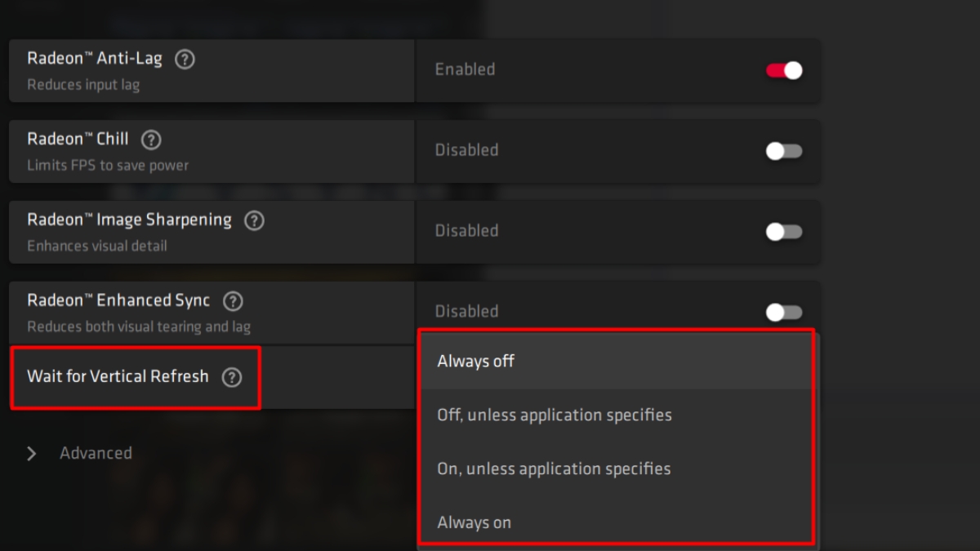This screenshot has height=551, width=980.
Task: Open help icon for Radeon Enhanced Sync
Action: click(233, 301)
